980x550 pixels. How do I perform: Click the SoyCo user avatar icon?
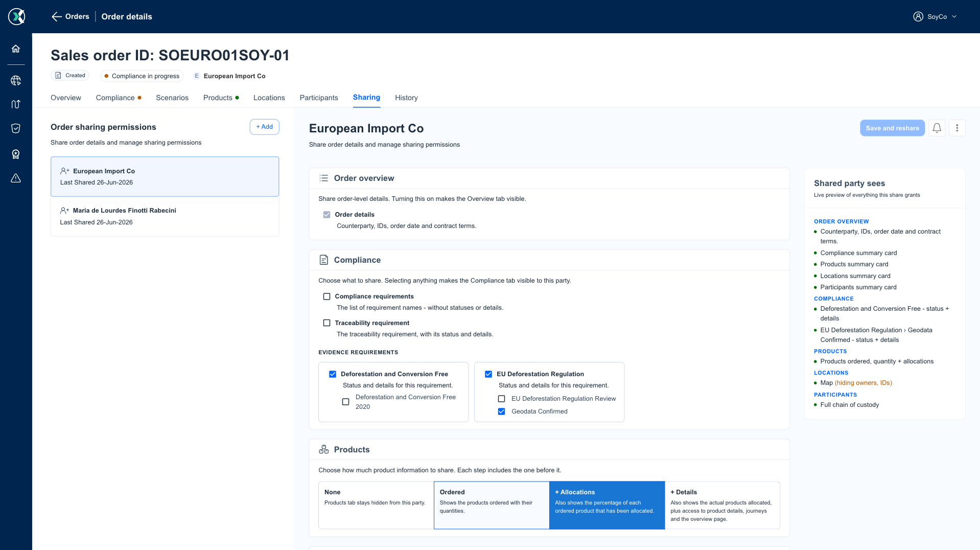(918, 16)
